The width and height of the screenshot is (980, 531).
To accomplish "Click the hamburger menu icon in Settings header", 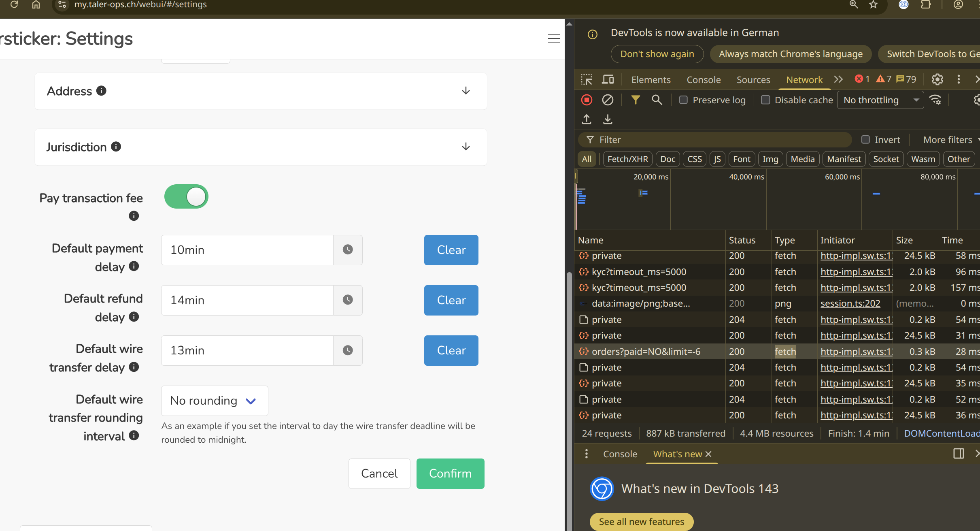I will coord(554,39).
